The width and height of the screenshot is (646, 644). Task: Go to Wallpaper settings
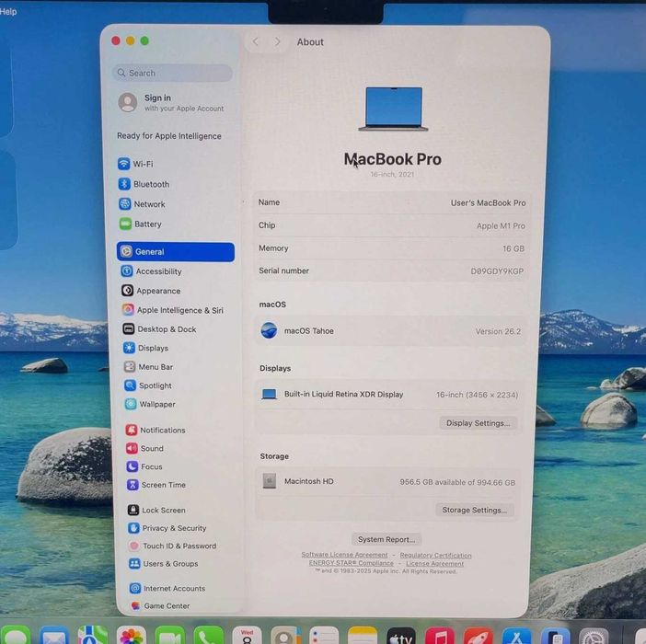coord(150,404)
